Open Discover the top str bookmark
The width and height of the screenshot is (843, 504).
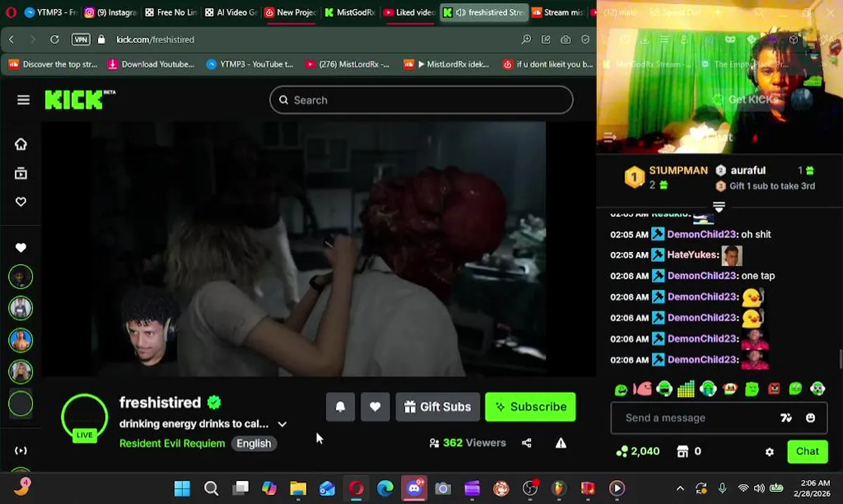[x=53, y=64]
